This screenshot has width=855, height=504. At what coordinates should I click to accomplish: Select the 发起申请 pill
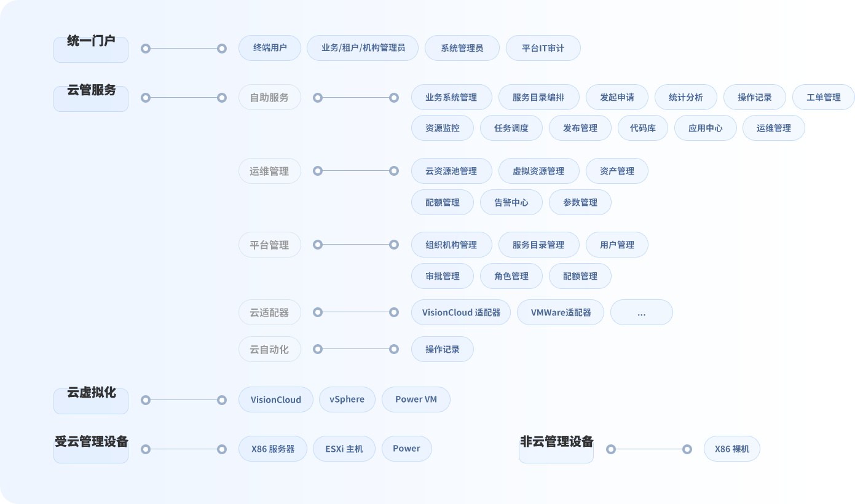click(617, 97)
